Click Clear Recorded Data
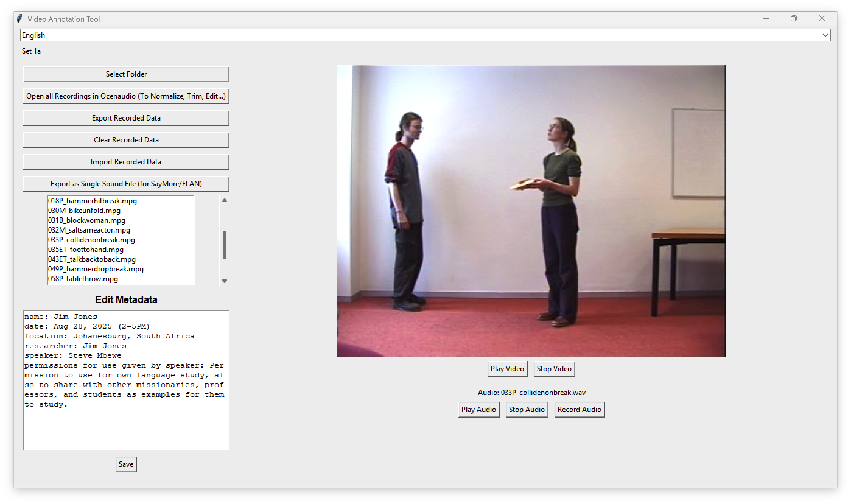851x504 pixels. (x=126, y=140)
